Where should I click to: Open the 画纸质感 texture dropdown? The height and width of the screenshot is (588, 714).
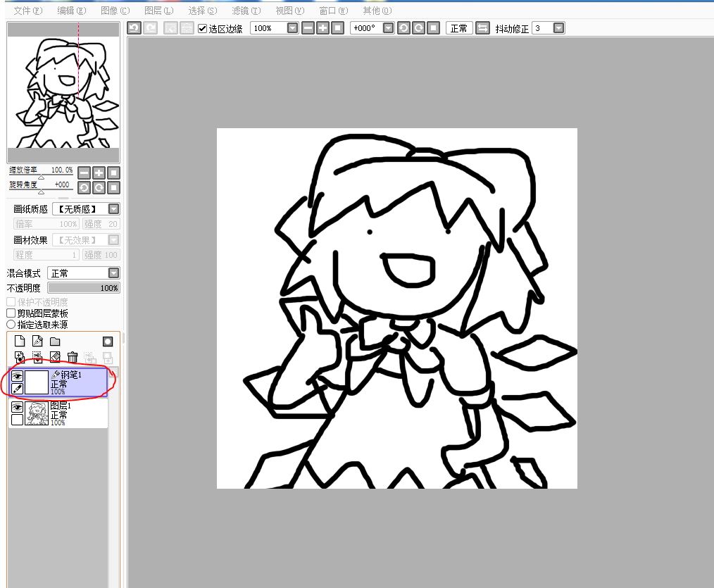(113, 209)
